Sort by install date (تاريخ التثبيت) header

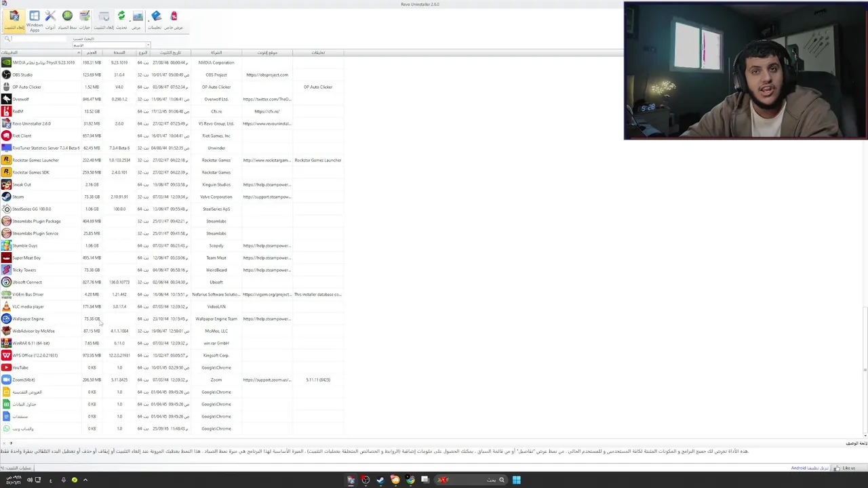click(x=170, y=52)
